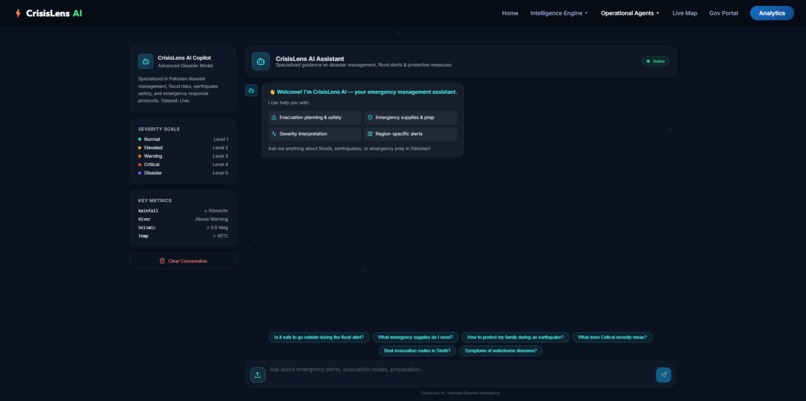The height and width of the screenshot is (401, 806).
Task: Open the Live Map page
Action: point(685,13)
